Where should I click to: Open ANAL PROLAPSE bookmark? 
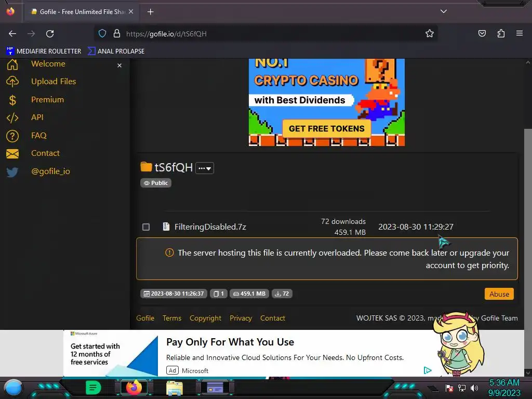click(x=116, y=51)
